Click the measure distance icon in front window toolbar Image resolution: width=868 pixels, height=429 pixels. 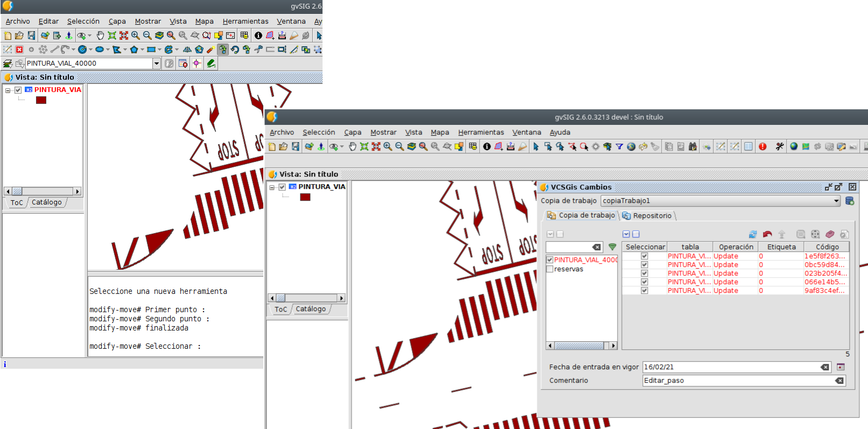tap(510, 146)
